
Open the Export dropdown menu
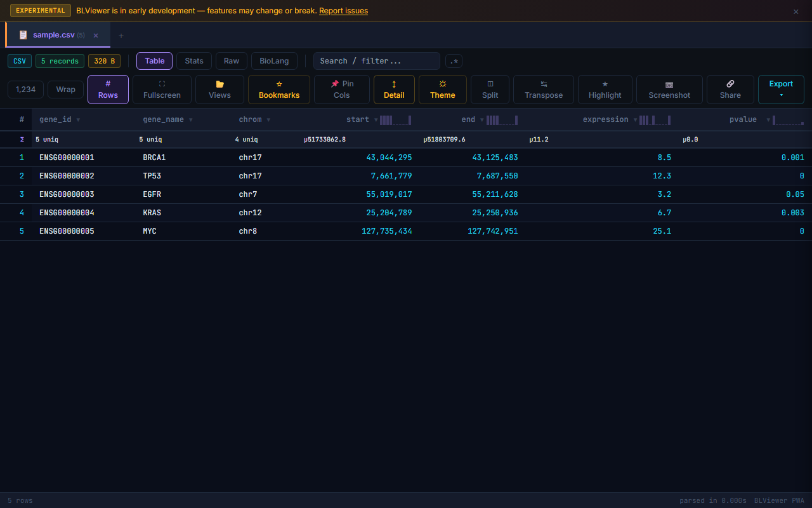(781, 90)
